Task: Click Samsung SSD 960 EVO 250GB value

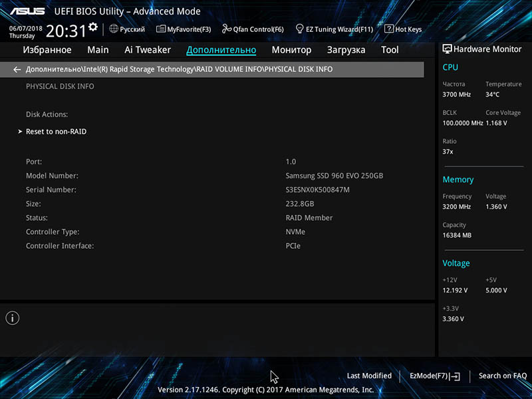Action: [334, 176]
